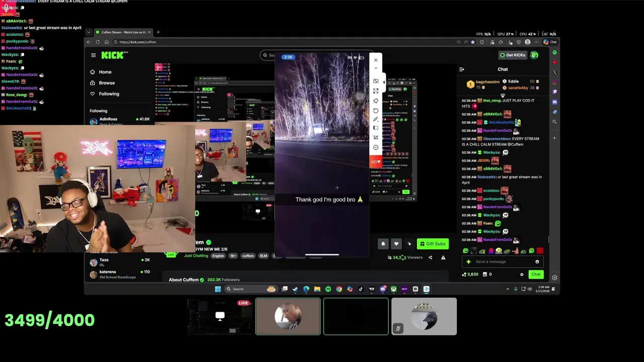Open the chat shop icon
The image size is (644, 362).
point(485,275)
